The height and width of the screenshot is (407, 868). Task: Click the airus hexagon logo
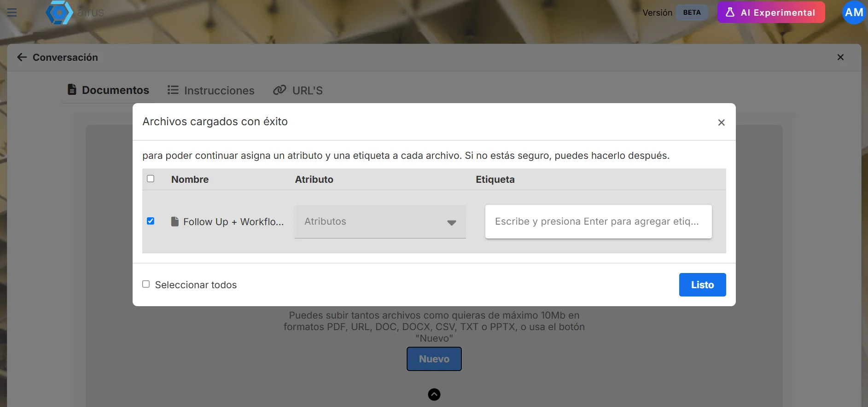[59, 12]
